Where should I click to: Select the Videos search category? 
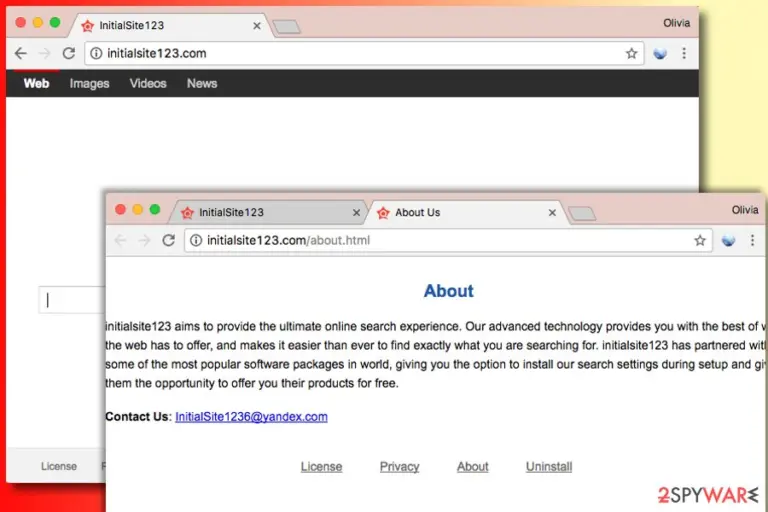tap(148, 83)
